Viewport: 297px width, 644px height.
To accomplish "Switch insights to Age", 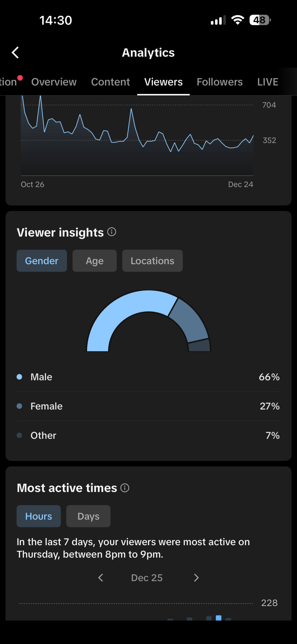I will (x=95, y=261).
